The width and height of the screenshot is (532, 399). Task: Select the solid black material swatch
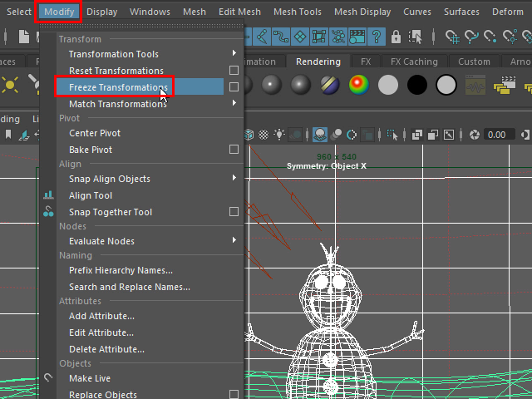click(417, 85)
